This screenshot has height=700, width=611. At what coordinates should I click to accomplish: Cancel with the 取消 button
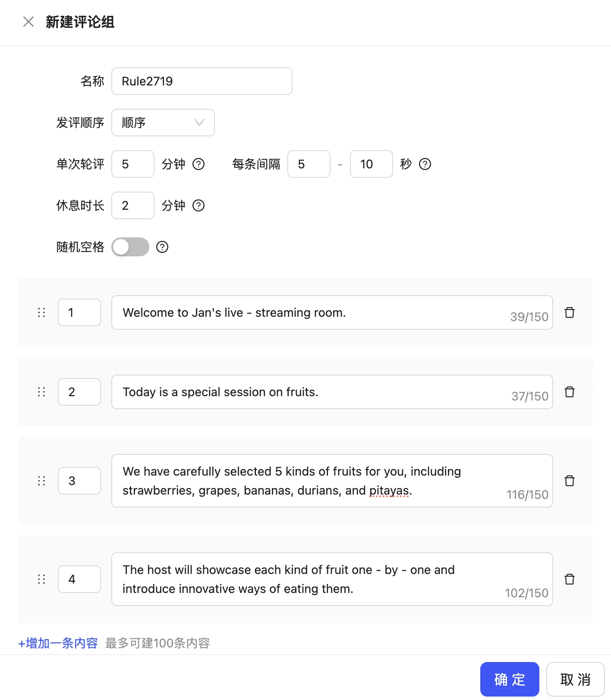coord(576,679)
